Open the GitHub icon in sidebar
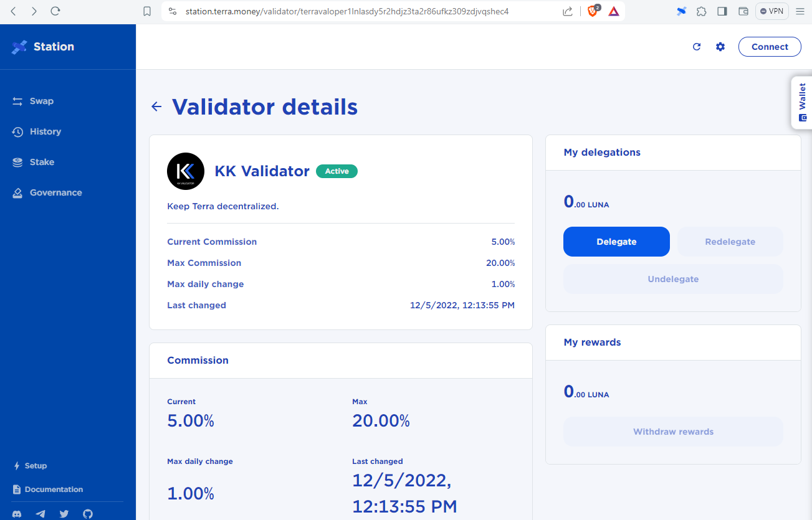812x520 pixels. click(x=88, y=514)
